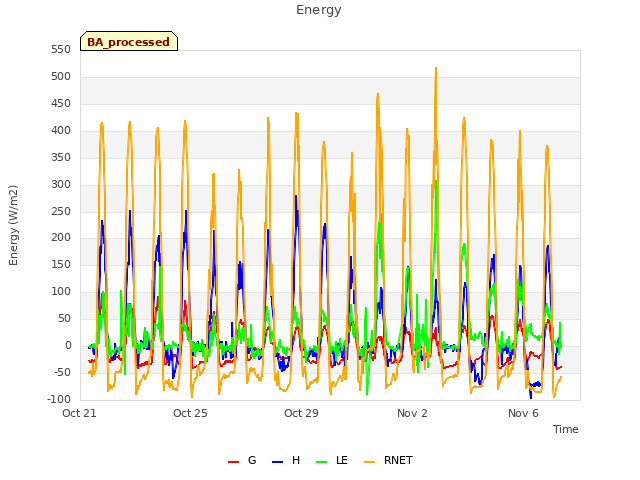Click the BA_processed label tag

(x=129, y=41)
